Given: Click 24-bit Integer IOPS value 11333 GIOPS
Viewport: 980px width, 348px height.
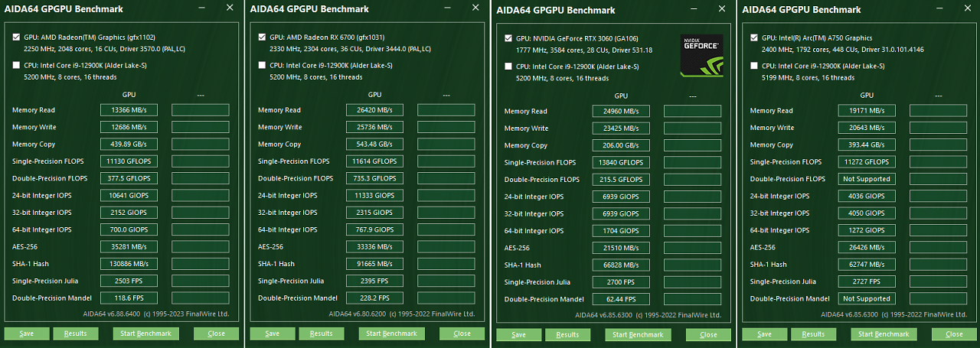Looking at the screenshot, I should (x=374, y=196).
